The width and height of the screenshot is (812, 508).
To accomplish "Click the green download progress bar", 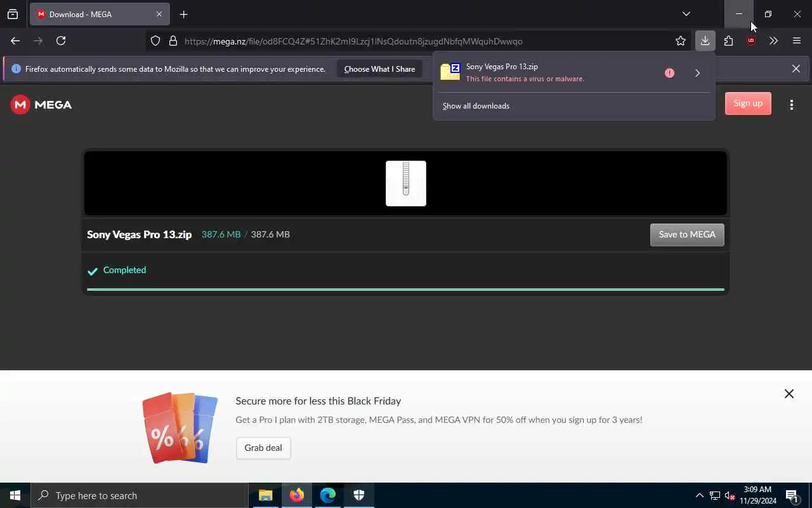I will click(x=405, y=290).
